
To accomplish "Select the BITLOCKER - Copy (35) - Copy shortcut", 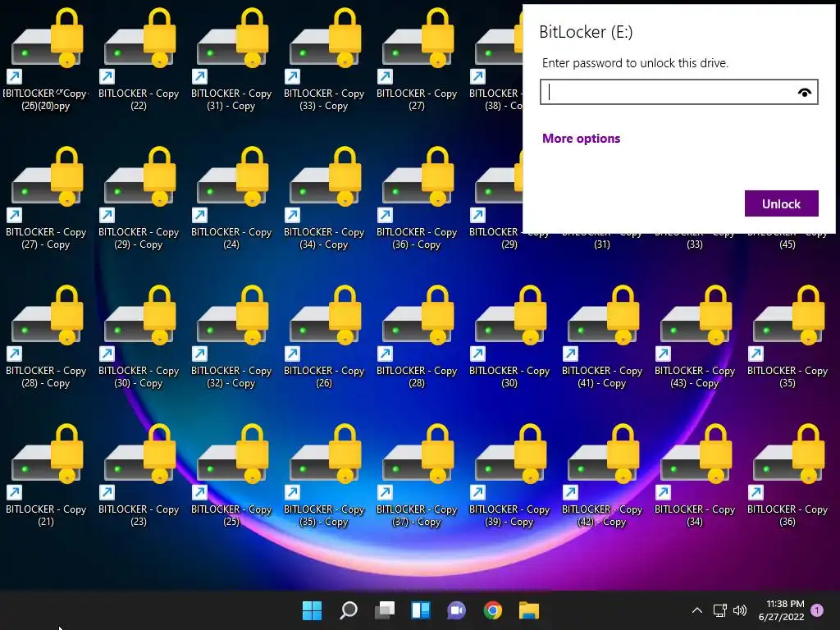I will [x=323, y=475].
